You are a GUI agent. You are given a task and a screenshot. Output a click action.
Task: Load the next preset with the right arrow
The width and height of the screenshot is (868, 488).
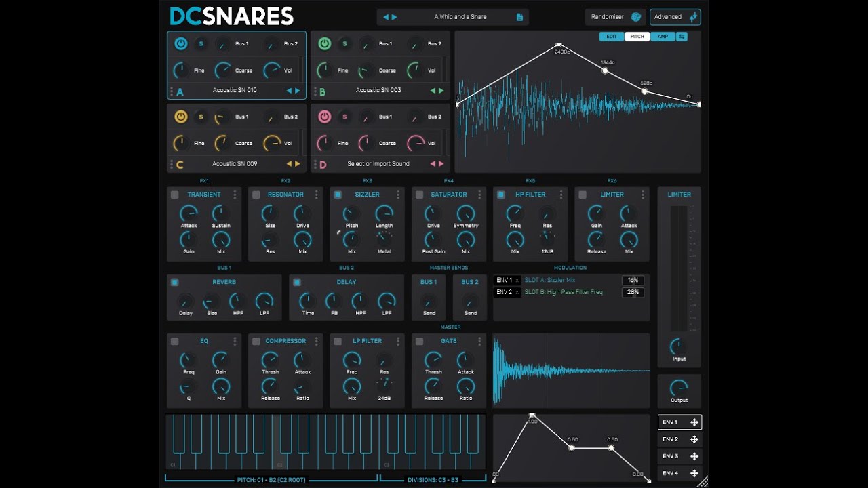(x=395, y=17)
